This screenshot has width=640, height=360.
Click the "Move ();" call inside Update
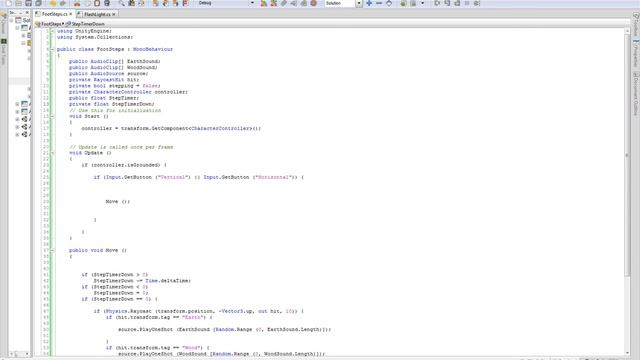pyautogui.click(x=118, y=202)
